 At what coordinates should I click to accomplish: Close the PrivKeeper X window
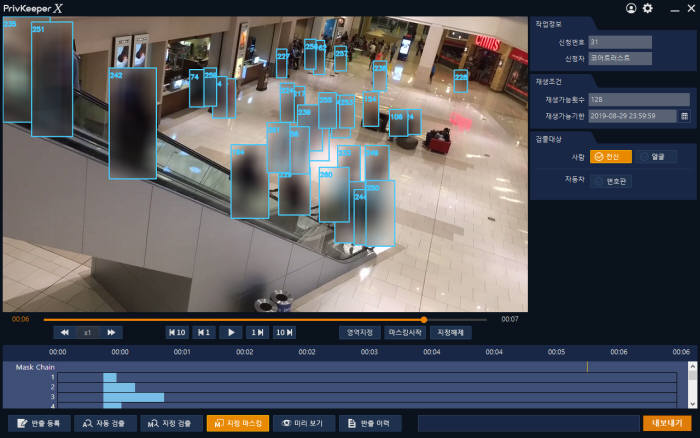691,8
